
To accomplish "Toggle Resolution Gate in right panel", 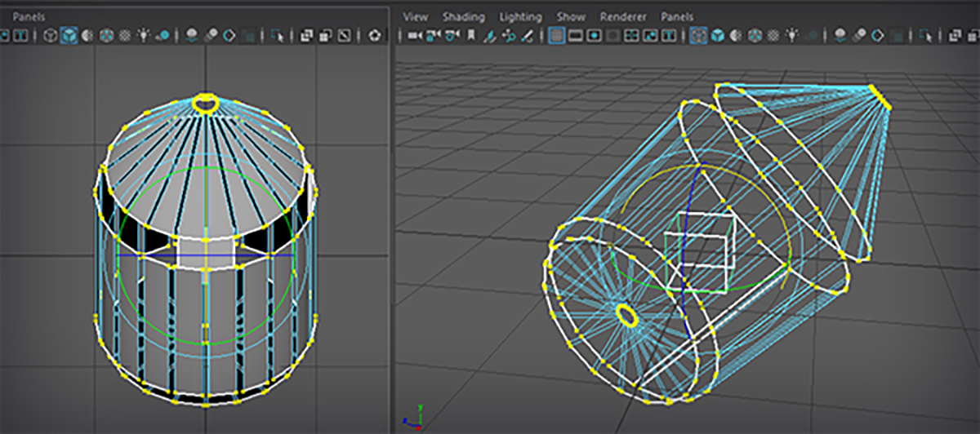I will click(594, 35).
